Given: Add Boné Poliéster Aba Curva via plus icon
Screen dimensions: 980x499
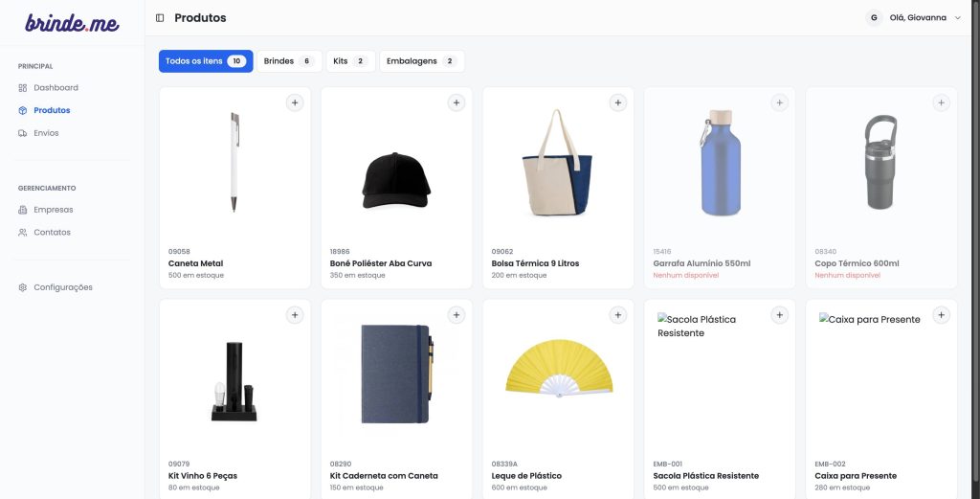Looking at the screenshot, I should 457,102.
